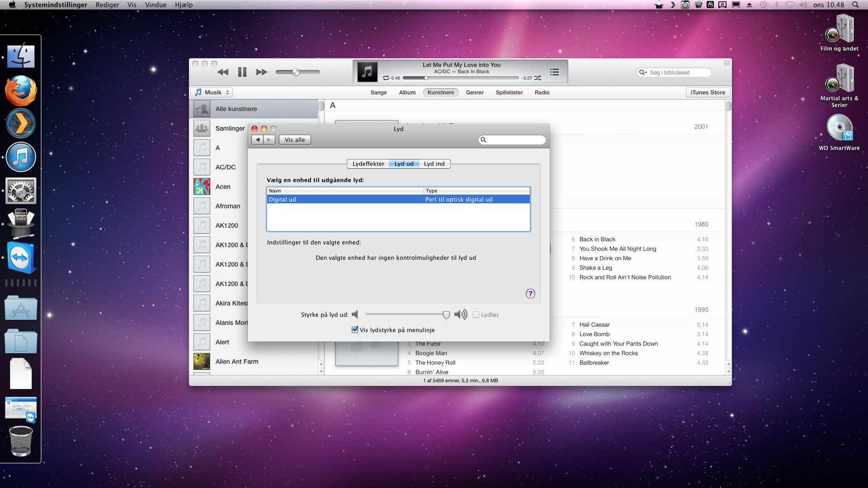868x488 pixels.
Task: Click the Lyd help question mark
Action: (530, 294)
